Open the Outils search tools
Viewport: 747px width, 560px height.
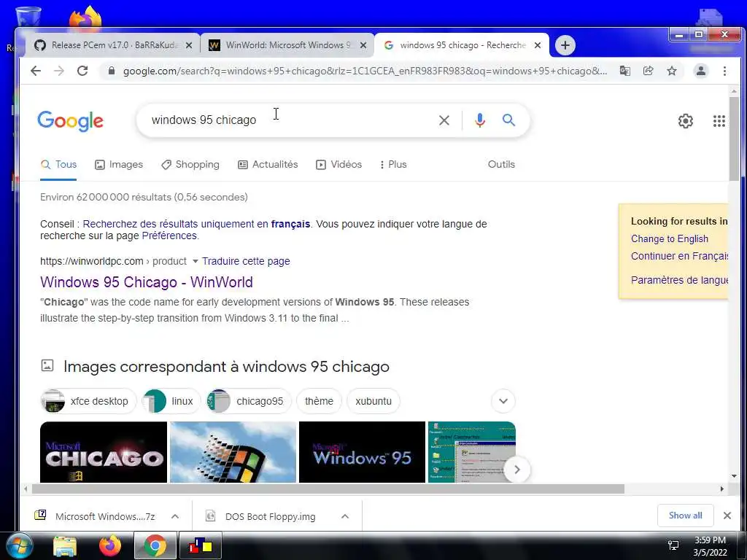pyautogui.click(x=501, y=164)
